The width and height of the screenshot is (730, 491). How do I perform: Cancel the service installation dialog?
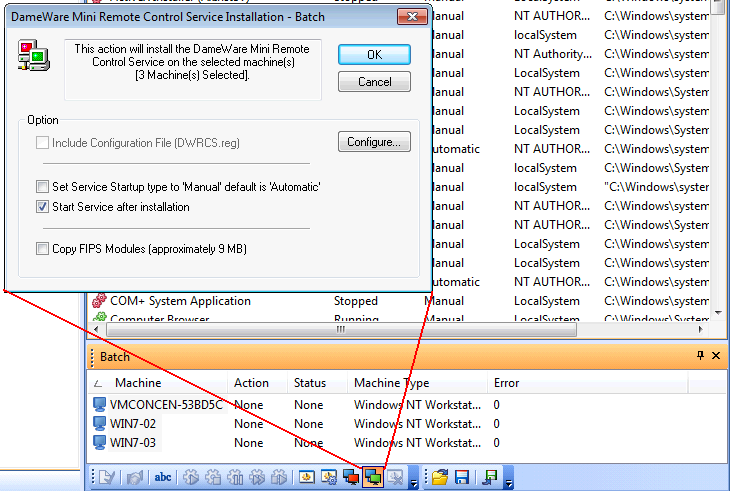pos(374,82)
